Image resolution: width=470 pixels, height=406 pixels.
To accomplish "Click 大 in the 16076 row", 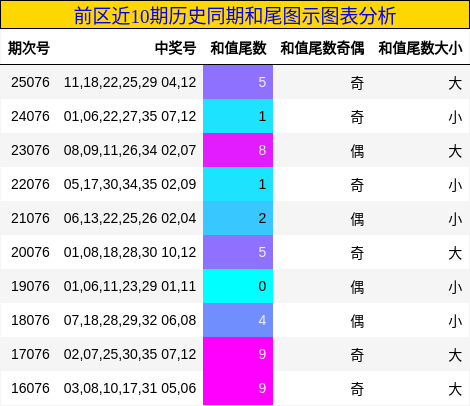I will tap(455, 389).
